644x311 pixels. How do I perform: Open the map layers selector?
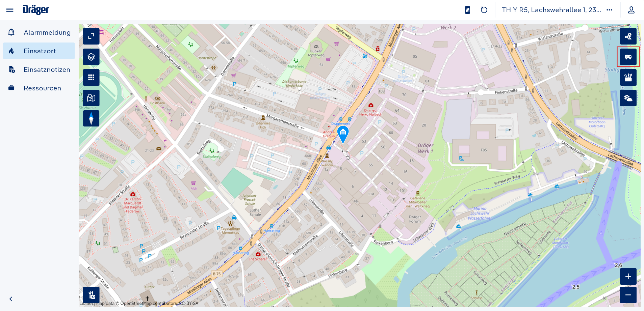tap(91, 57)
